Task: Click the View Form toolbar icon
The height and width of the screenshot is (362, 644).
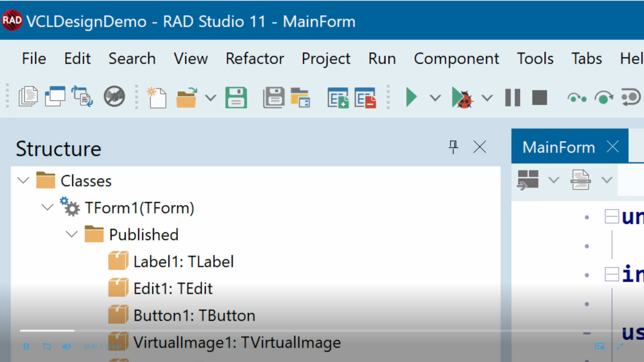Action: coord(55,97)
